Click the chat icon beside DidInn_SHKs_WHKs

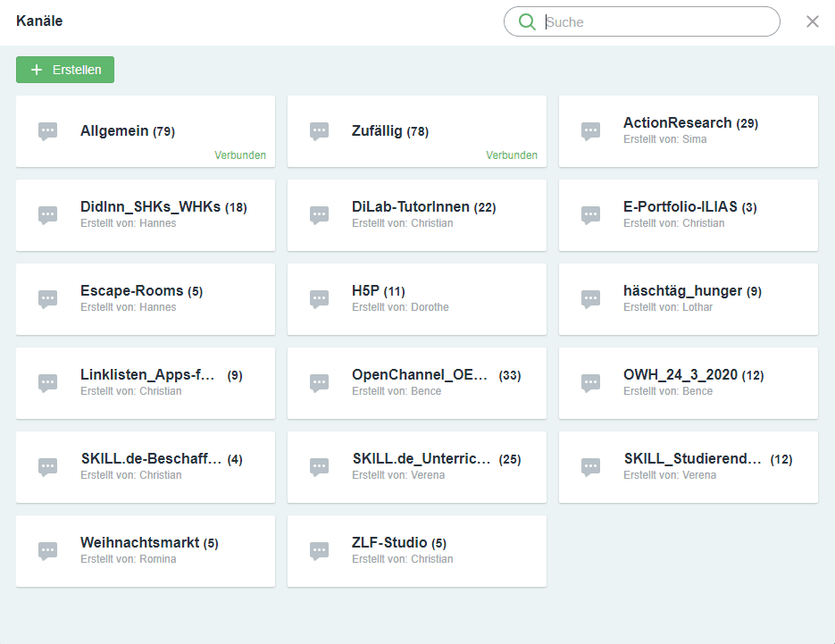click(48, 215)
